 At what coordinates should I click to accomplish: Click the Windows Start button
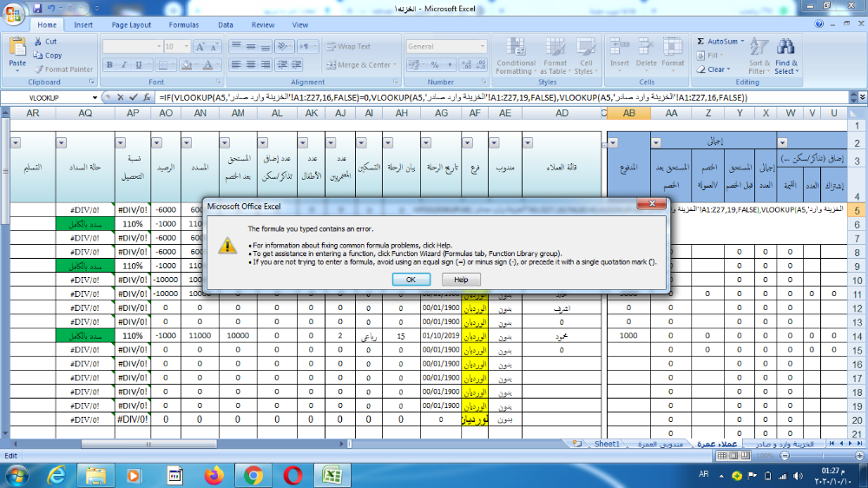click(17, 476)
